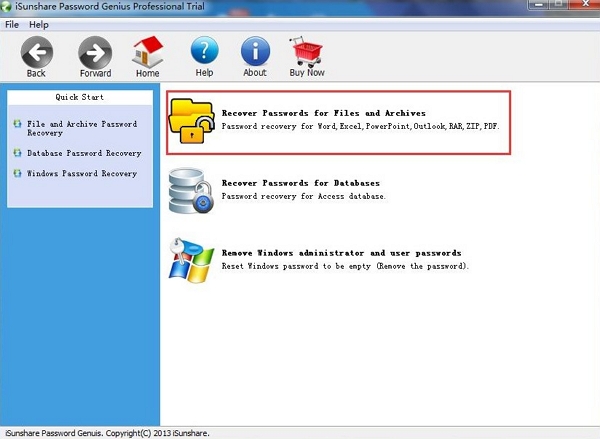Click the copyright text in status bar
This screenshot has height=439, width=600.
click(x=108, y=433)
